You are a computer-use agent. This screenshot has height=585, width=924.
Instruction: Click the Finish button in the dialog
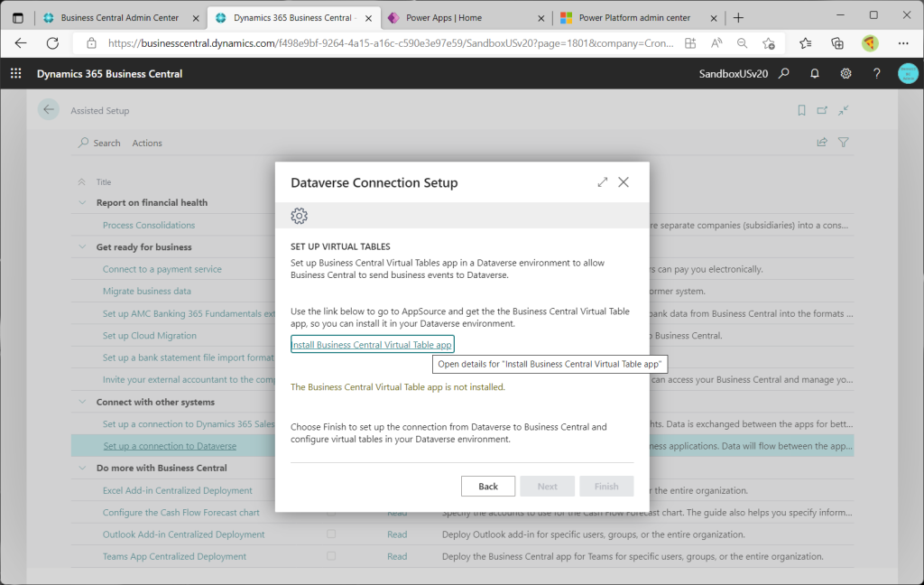click(606, 486)
